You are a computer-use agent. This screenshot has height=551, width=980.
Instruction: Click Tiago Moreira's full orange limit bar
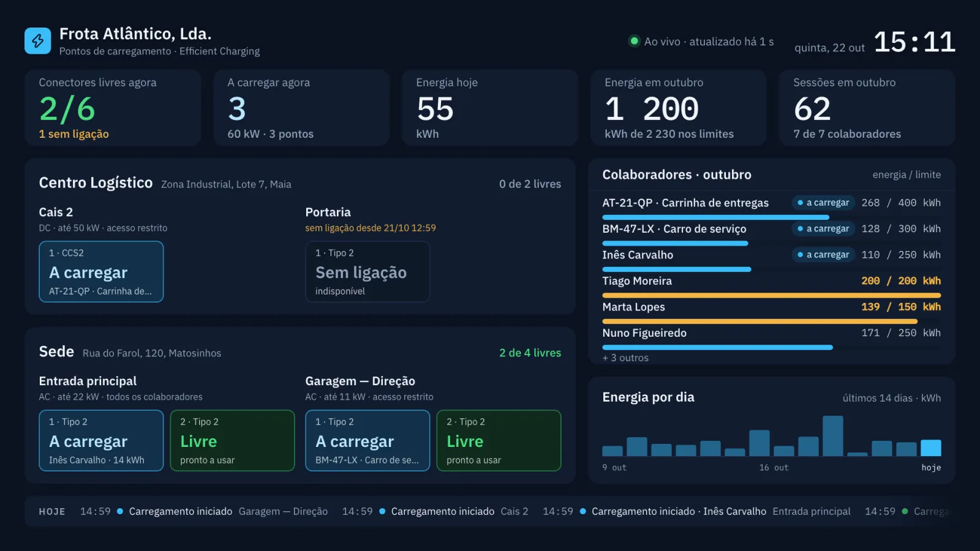click(x=772, y=295)
